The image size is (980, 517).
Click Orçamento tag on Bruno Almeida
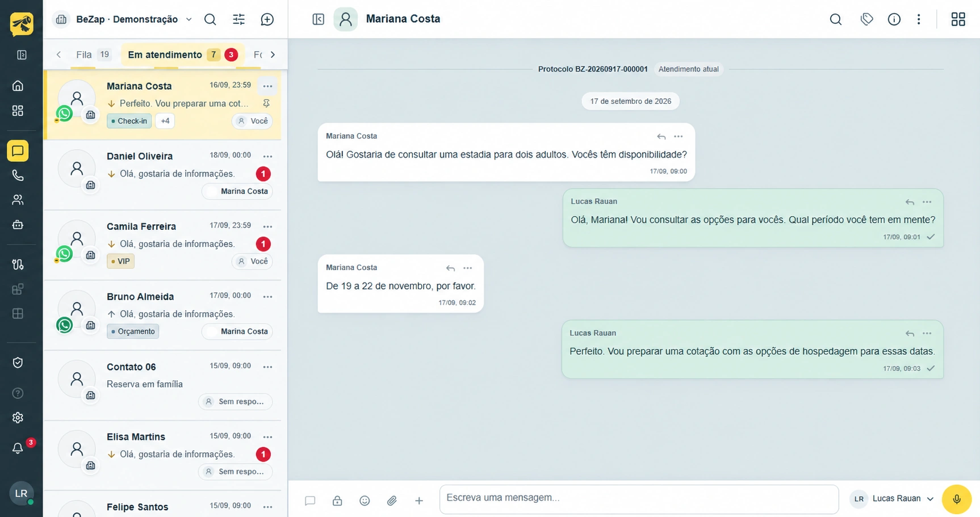click(133, 331)
